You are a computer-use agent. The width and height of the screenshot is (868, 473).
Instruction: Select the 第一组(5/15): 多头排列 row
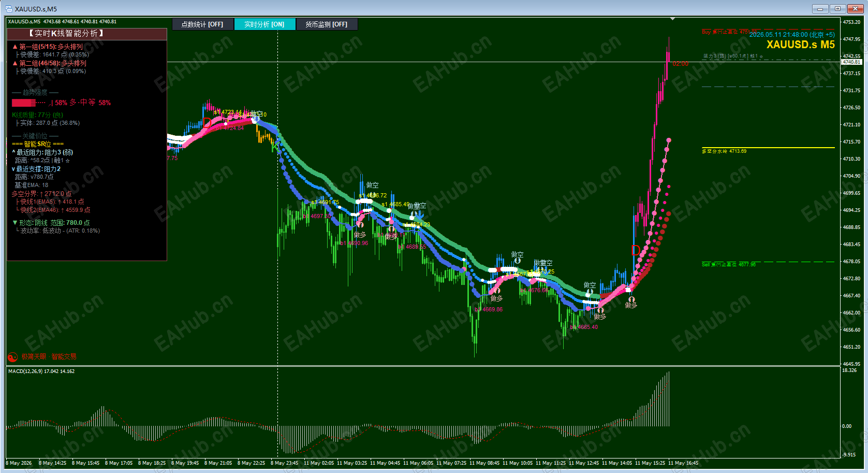click(x=48, y=47)
